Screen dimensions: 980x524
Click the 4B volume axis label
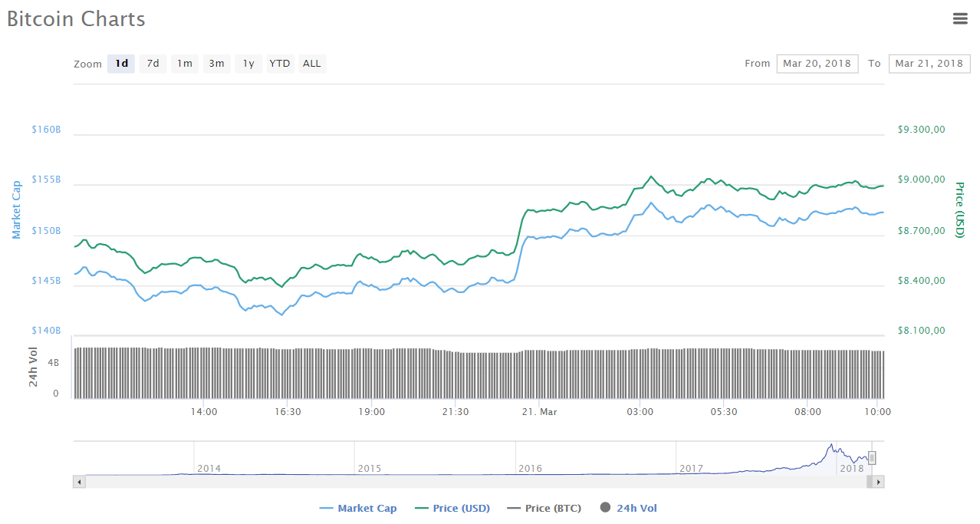click(x=54, y=363)
